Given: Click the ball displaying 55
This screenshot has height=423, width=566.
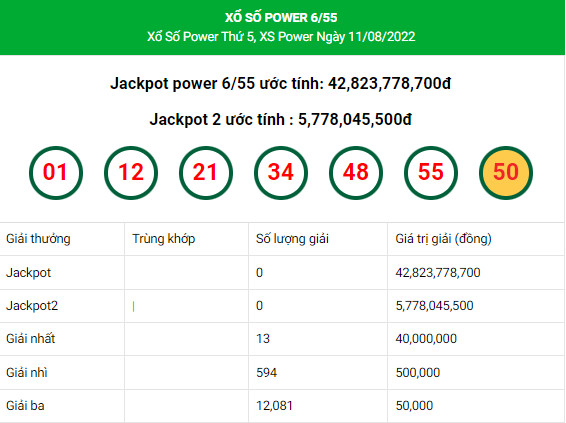Looking at the screenshot, I should (431, 173).
